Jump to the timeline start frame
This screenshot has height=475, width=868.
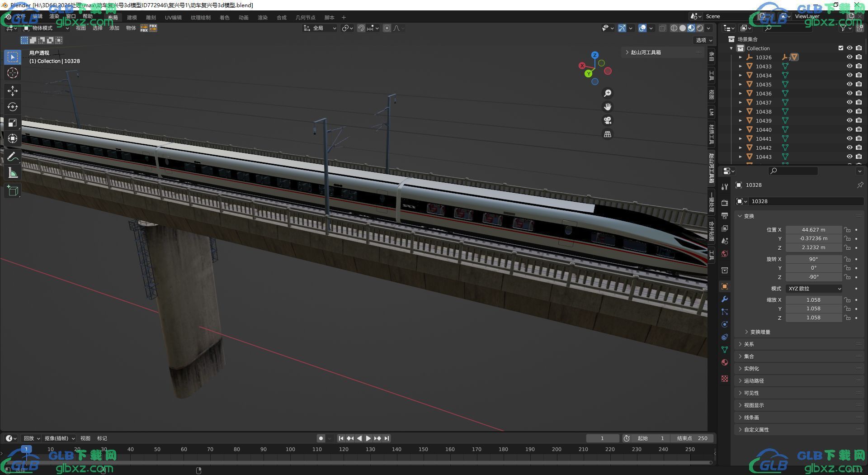pos(341,438)
